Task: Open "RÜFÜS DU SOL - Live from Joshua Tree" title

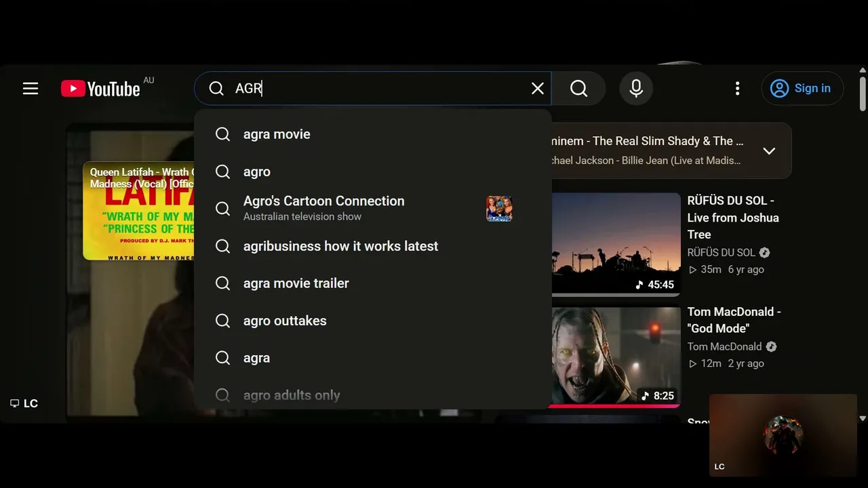Action: click(734, 218)
